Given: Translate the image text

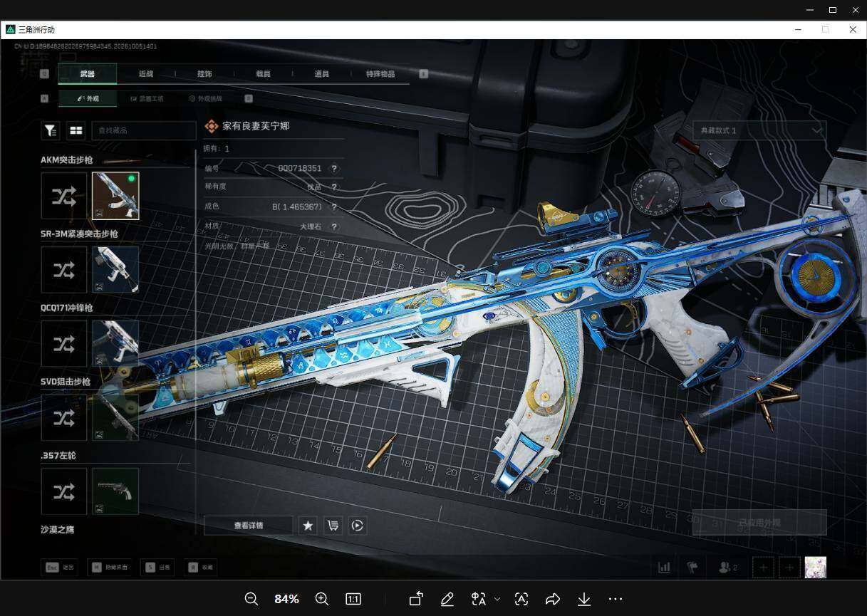Looking at the screenshot, I should pos(479,599).
